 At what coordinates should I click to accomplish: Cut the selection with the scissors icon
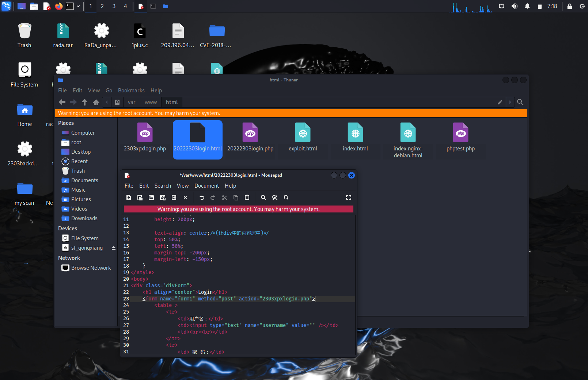pos(224,197)
